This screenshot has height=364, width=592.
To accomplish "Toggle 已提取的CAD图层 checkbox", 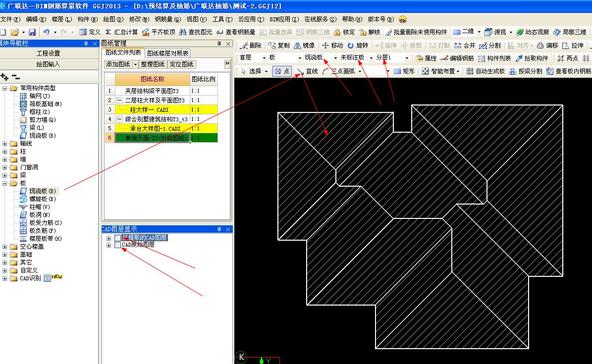I will click(x=118, y=238).
